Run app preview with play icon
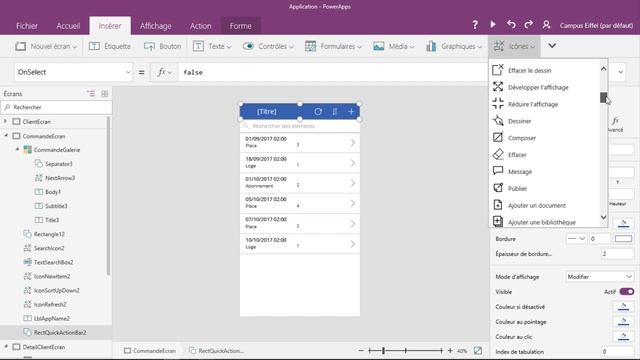The image size is (640, 360). click(493, 25)
